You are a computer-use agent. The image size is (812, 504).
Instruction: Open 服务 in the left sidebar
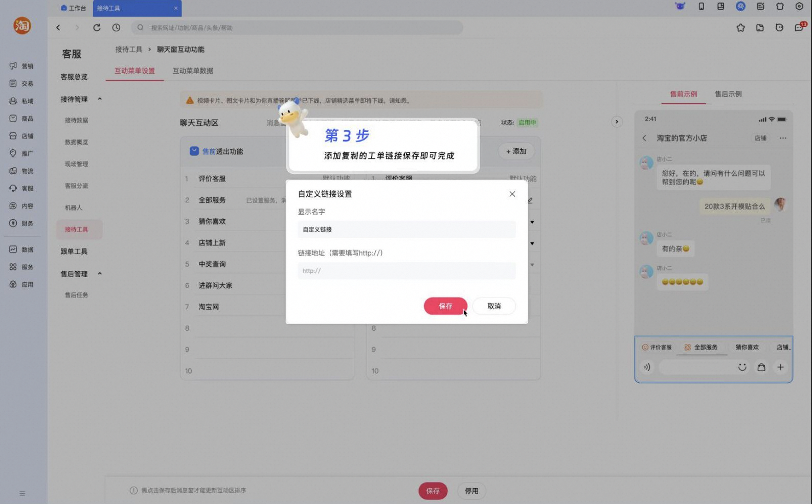[21, 267]
